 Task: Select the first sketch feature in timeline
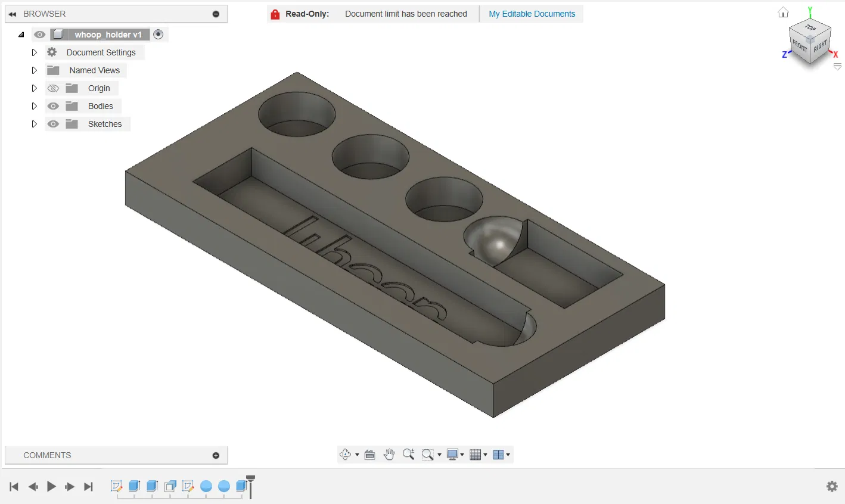click(x=117, y=486)
